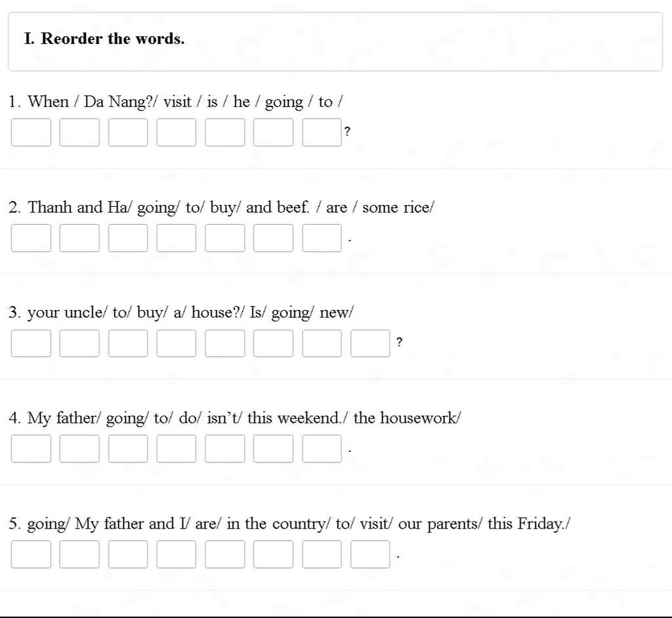The height and width of the screenshot is (618, 672).
Task: Select the first answer box of question 3
Action: click(x=31, y=343)
